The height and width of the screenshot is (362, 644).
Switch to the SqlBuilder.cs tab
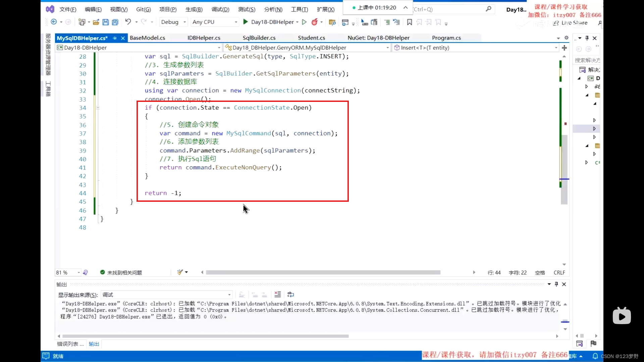tap(259, 38)
